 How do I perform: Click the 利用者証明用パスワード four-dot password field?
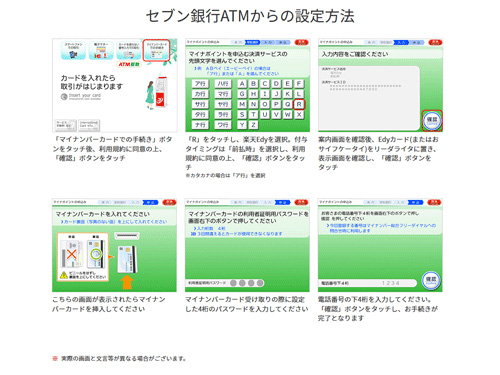click(x=225, y=283)
